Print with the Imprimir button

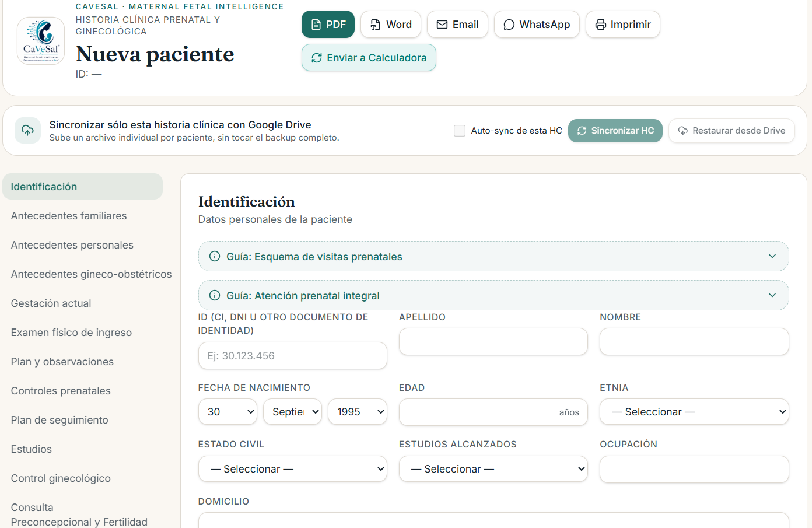(x=623, y=25)
